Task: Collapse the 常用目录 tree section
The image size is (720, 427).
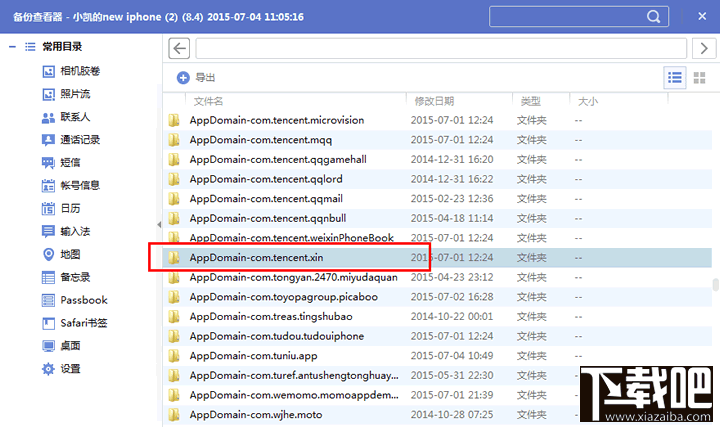Action: [x=12, y=47]
